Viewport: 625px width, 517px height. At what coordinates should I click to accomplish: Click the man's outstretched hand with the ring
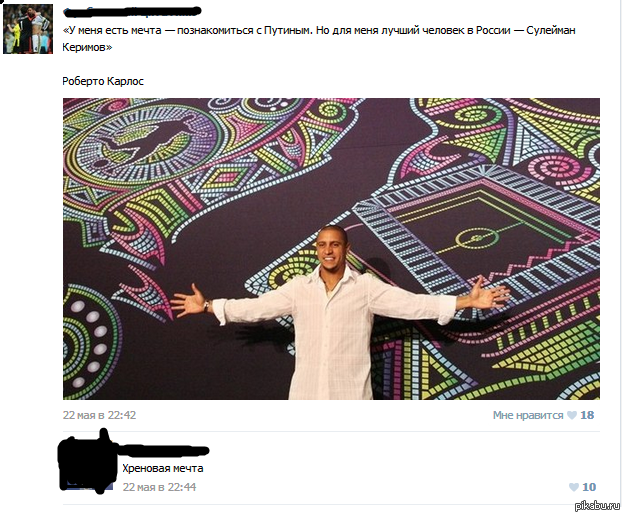pos(490,294)
